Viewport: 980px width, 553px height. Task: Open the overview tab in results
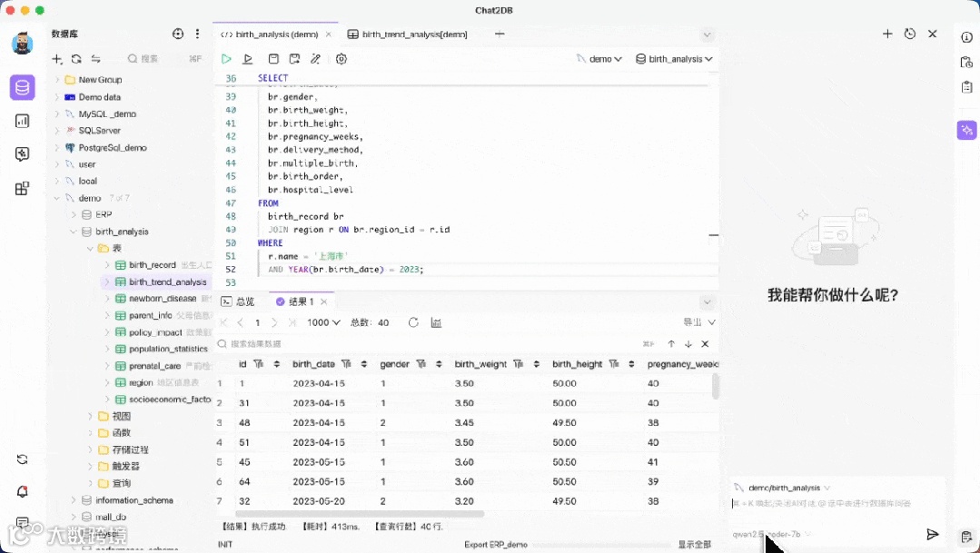click(x=238, y=301)
